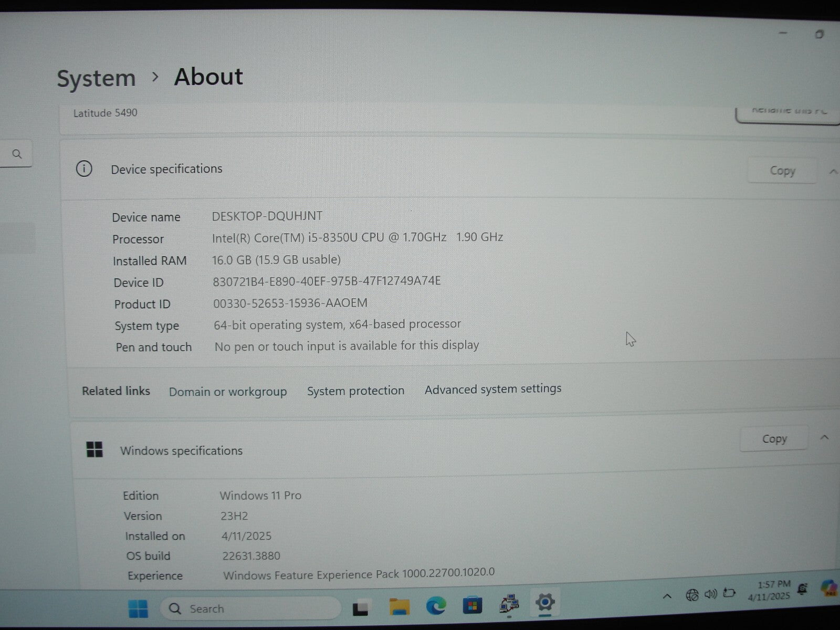Go back to System in breadcrumb
840x630 pixels.
pyautogui.click(x=96, y=79)
